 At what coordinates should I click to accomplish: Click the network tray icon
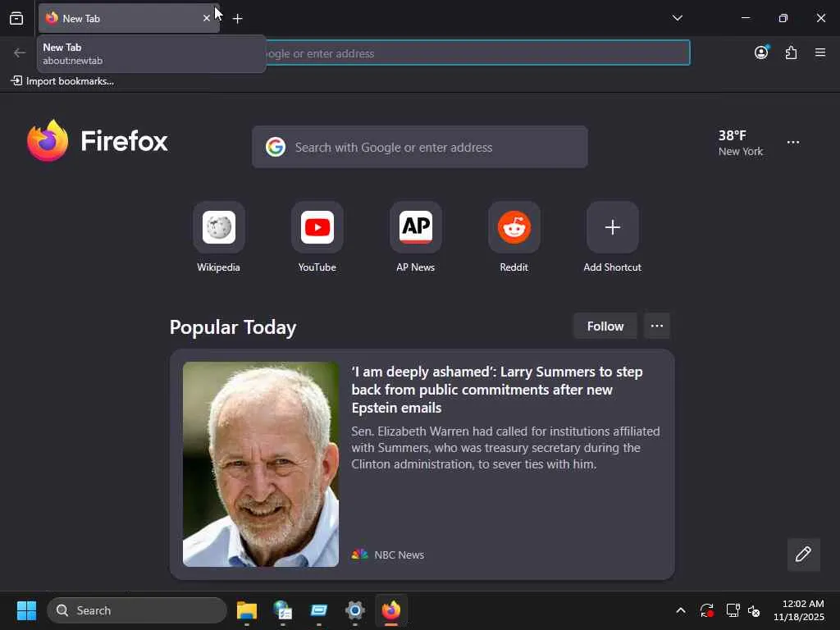pyautogui.click(x=733, y=610)
